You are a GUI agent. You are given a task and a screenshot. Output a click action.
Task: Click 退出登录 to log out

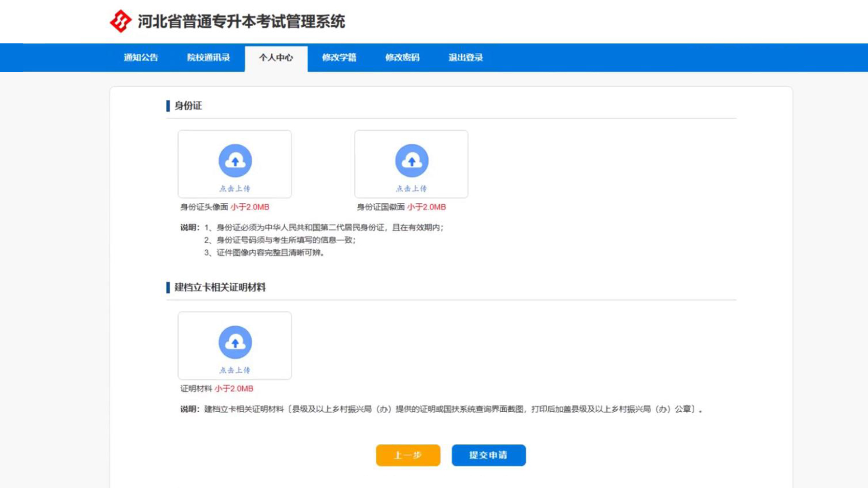point(466,57)
